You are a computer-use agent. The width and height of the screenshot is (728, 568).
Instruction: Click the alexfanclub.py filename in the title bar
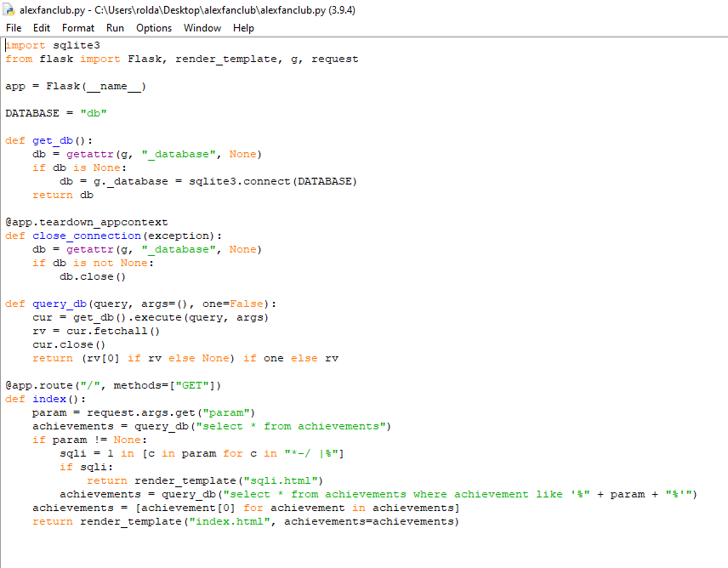[51, 9]
